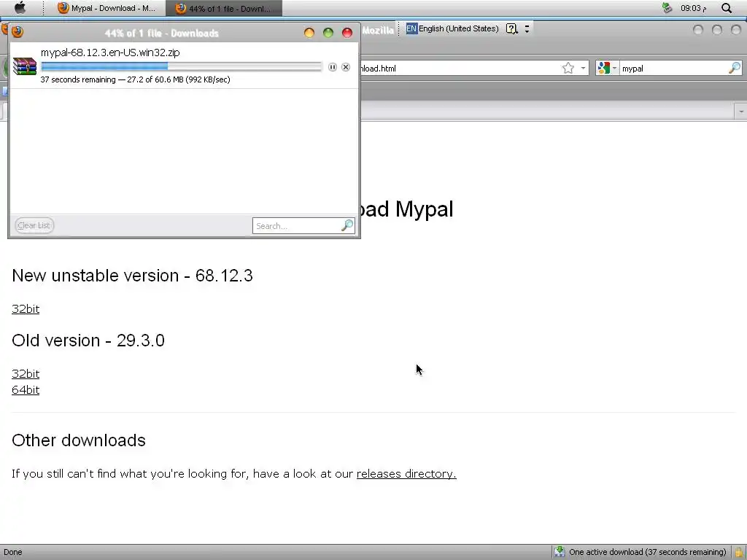Open the Apple menu
This screenshot has height=560, width=747.
coord(20,7)
